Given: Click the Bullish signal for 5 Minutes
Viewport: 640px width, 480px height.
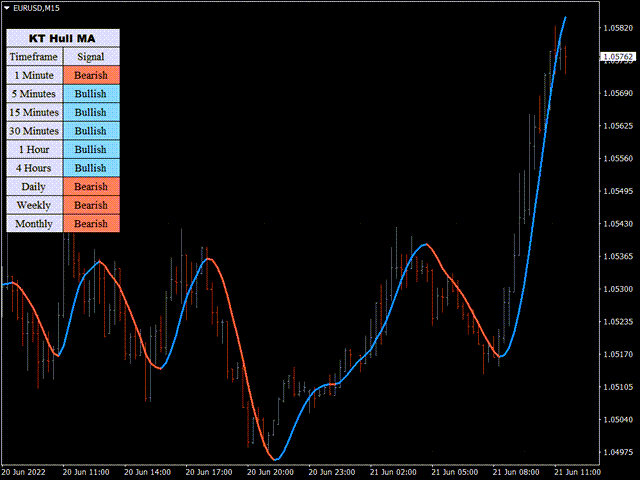Looking at the screenshot, I should click(91, 94).
